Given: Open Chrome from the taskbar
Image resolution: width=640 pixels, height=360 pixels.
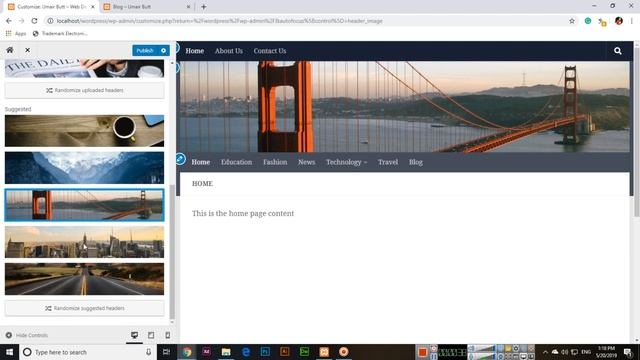Looking at the screenshot, I should coord(187,352).
